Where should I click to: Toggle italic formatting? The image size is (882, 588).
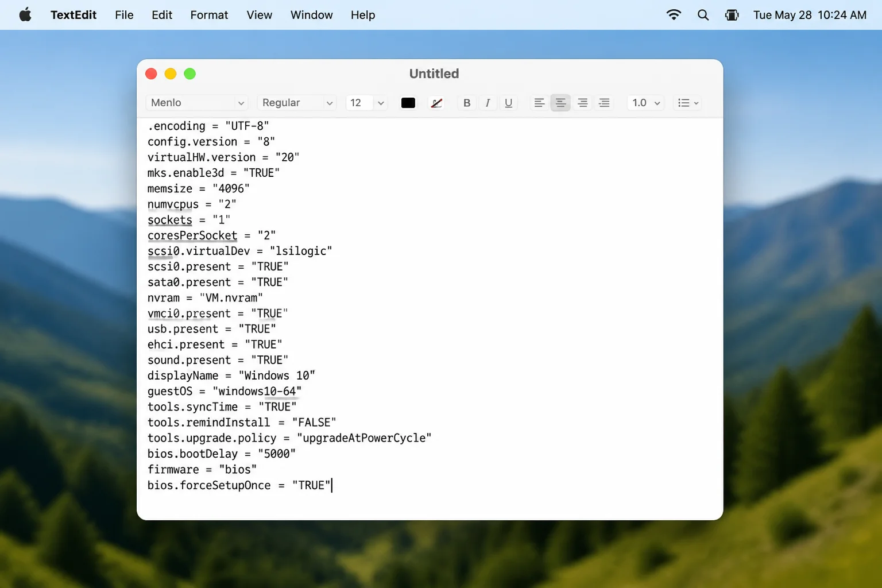[x=488, y=103]
